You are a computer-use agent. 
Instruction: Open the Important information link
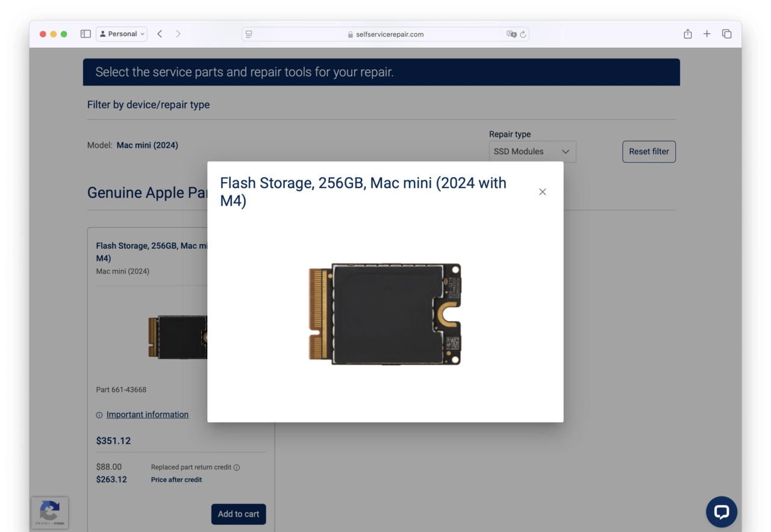click(x=148, y=415)
